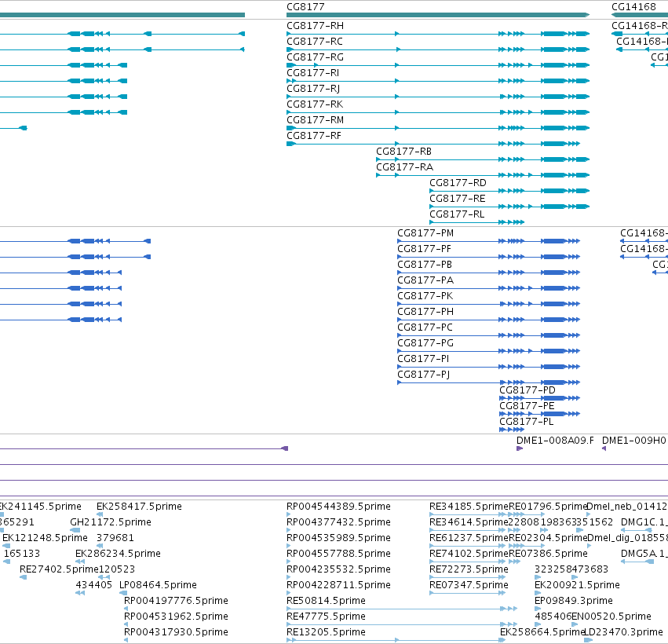The image size is (668, 644).
Task: Select EST RE72273.5prime
Action: (469, 569)
